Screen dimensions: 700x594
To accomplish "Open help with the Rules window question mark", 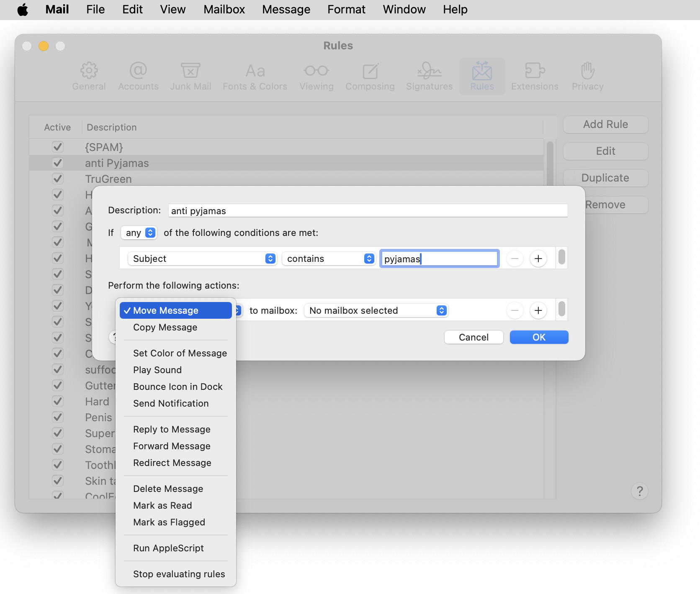I will tap(640, 491).
